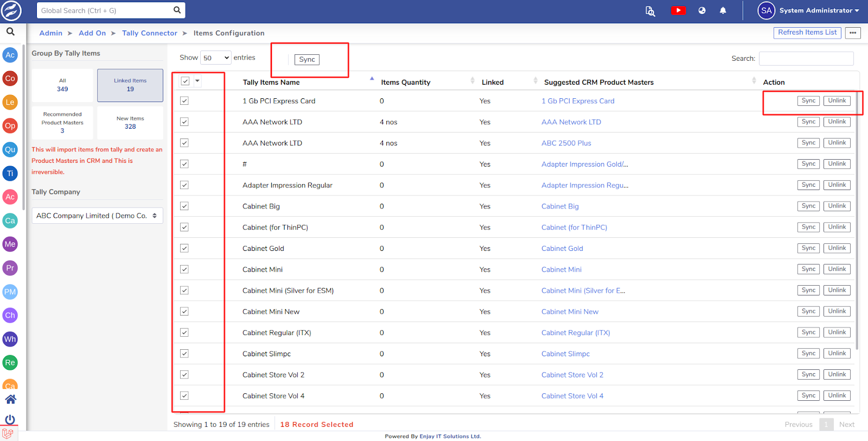This screenshot has width=868, height=441.
Task: Uncheck the Cabinet Gold row checkbox
Action: (184, 248)
